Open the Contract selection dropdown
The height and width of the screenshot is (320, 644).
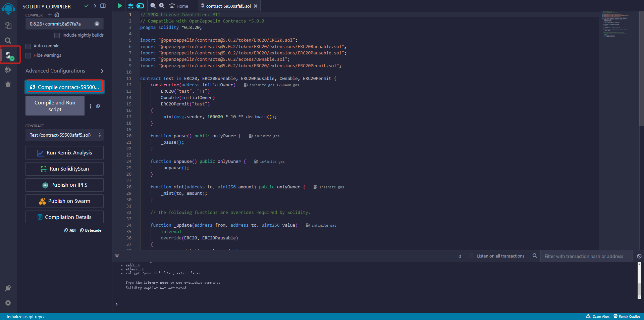64,135
